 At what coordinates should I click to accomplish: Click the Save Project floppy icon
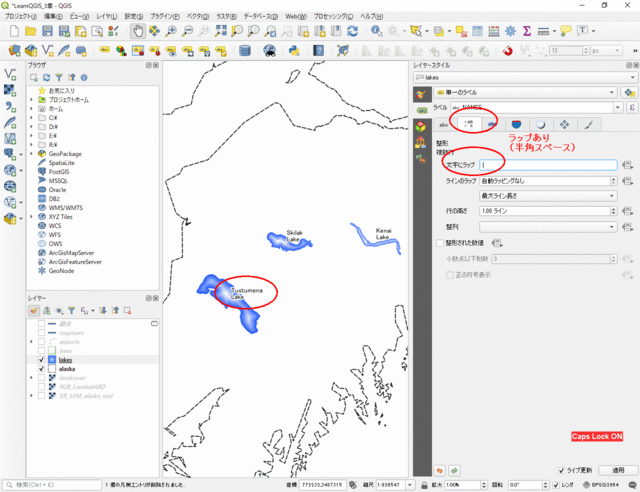[x=47, y=31]
